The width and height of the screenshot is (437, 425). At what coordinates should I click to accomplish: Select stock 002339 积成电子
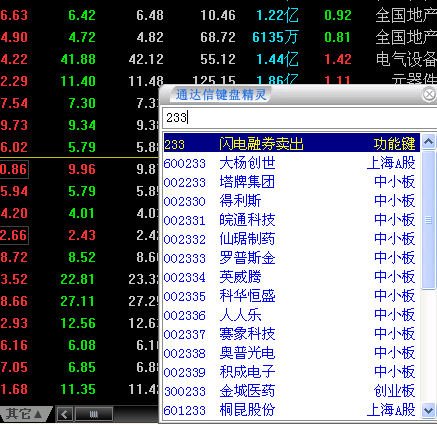(x=292, y=372)
